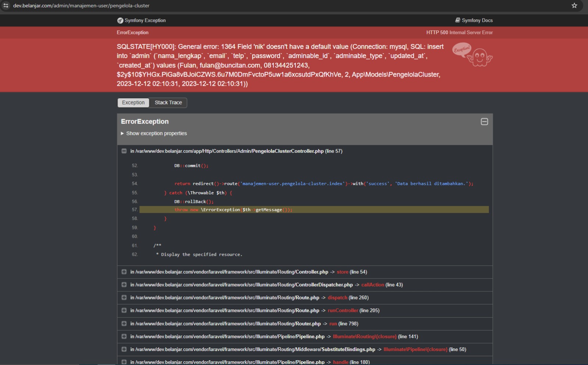
Task: Switch to the Stack Trace tab
Action: pos(168,103)
